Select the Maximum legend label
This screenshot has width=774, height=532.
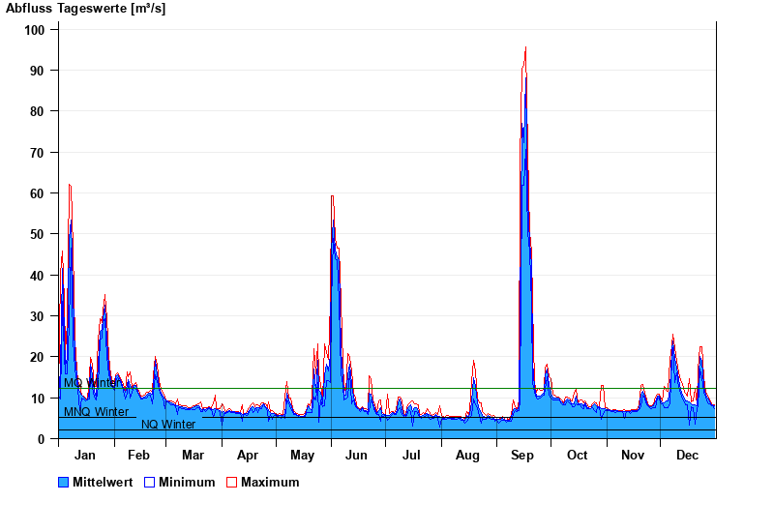(x=270, y=483)
